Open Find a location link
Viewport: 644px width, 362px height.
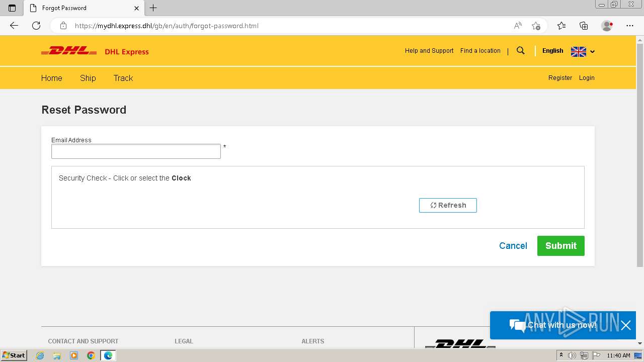coord(480,51)
